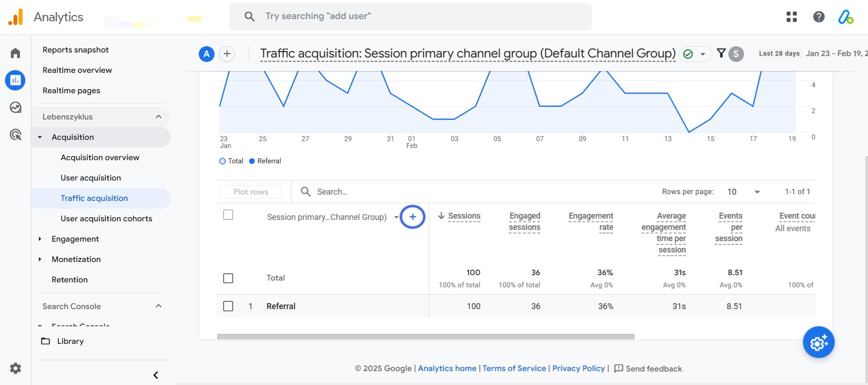Click the 'S' filter badge
868x385 pixels.
pos(736,54)
